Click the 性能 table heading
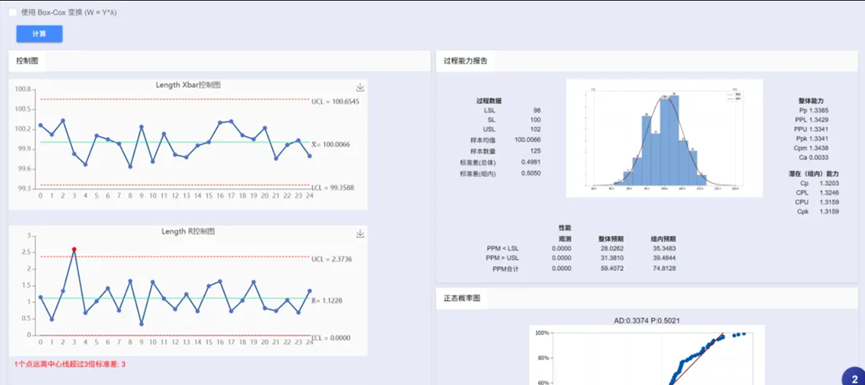Viewport: 865px width, 385px height. tap(565, 227)
